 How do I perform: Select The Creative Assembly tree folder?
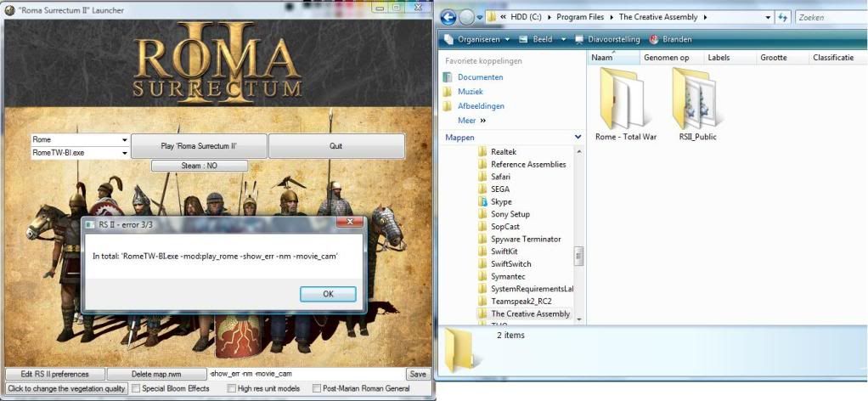(x=530, y=314)
